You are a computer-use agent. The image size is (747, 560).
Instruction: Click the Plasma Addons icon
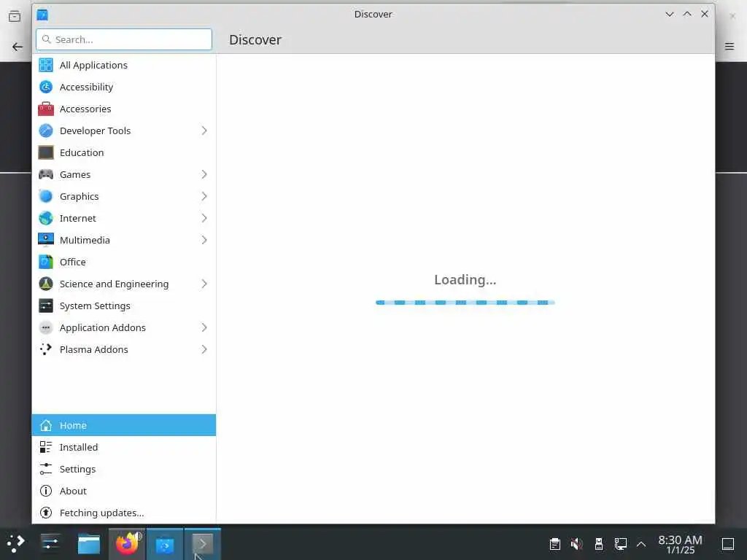46,349
